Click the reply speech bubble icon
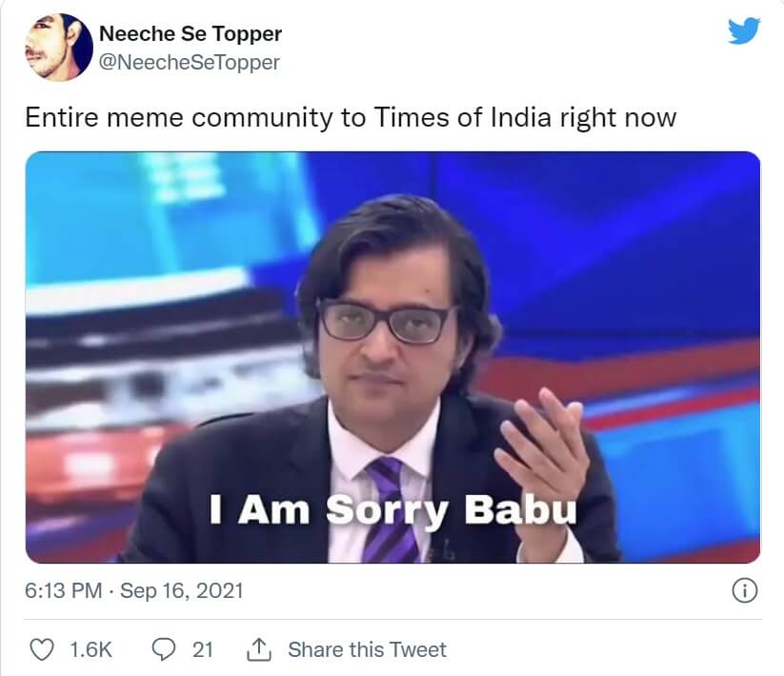The width and height of the screenshot is (784, 676). pyautogui.click(x=164, y=649)
